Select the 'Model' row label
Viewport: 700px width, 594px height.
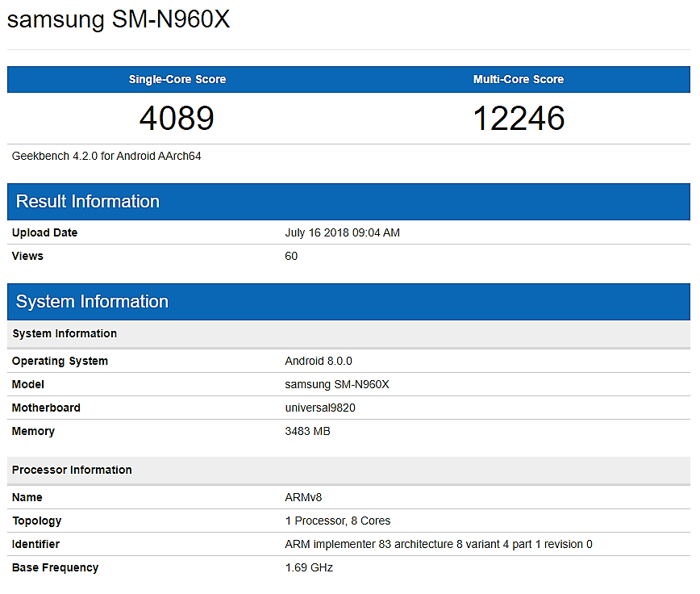27,384
